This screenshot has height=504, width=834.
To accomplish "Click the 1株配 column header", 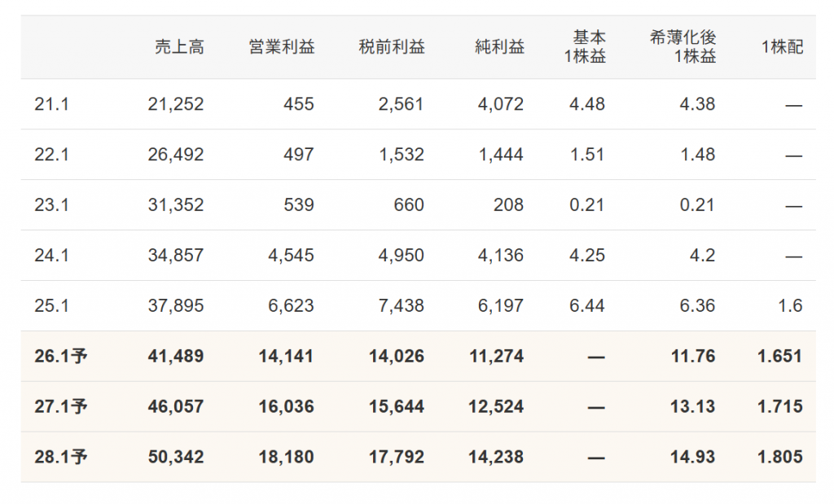I will 782,47.
